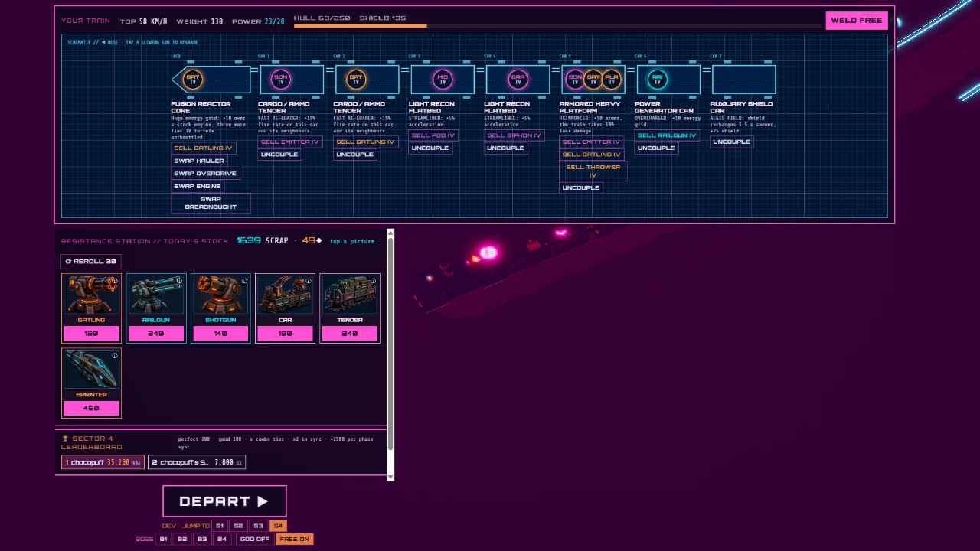Jump to sector S2
The image size is (980, 551).
click(238, 526)
